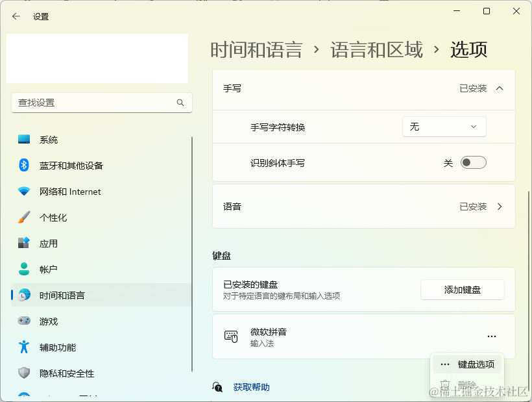
Task: Enable the 识别斜体手写 switch
Action: (473, 162)
